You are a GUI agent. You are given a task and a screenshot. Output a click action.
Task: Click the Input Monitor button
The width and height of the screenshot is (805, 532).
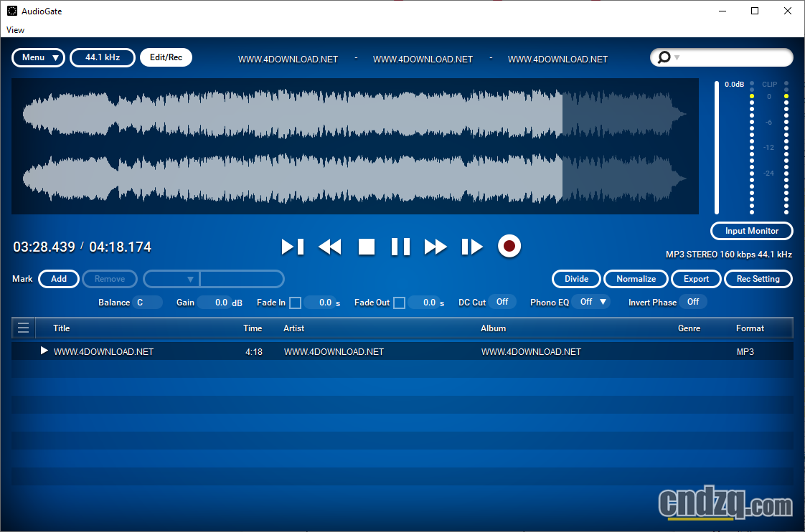click(751, 231)
